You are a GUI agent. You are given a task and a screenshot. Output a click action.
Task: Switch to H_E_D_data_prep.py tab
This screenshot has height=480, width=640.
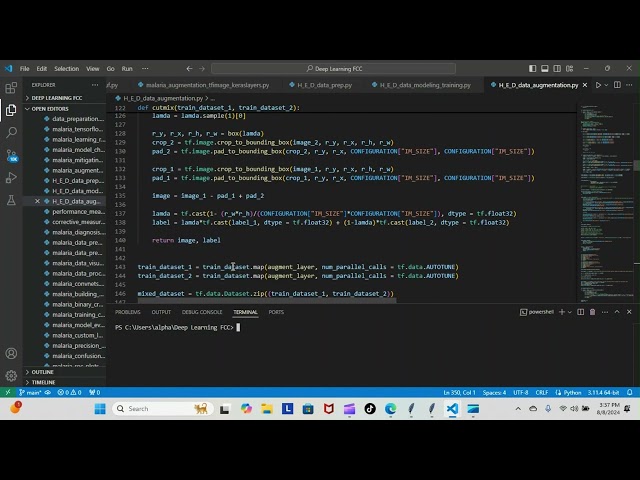point(321,85)
